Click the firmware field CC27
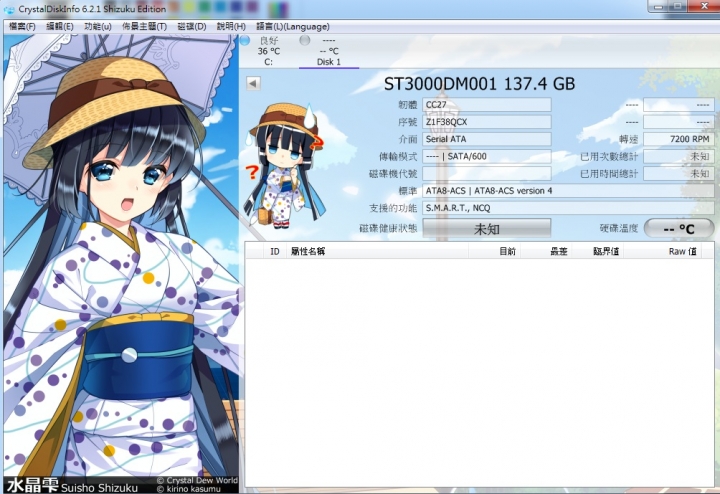Image resolution: width=720 pixels, height=494 pixels. [487, 105]
